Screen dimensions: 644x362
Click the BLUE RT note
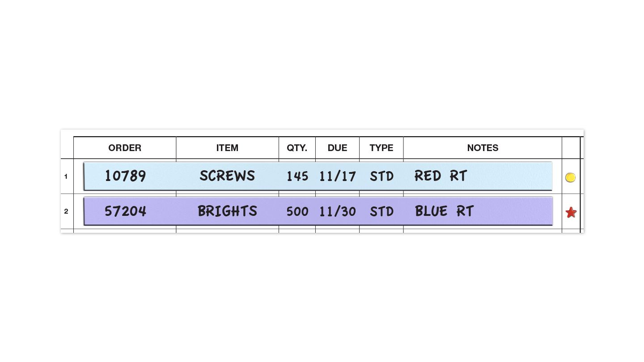[x=444, y=211]
